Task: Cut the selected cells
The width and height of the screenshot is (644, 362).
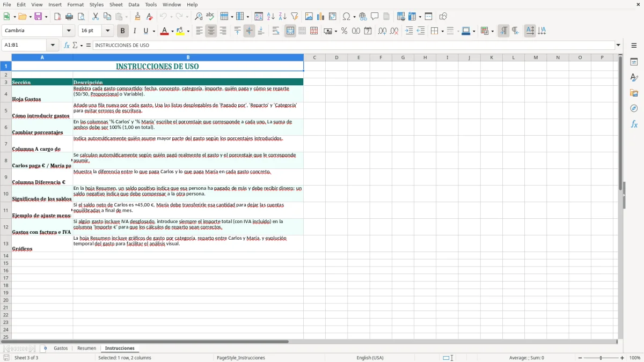Action: [x=96, y=17]
